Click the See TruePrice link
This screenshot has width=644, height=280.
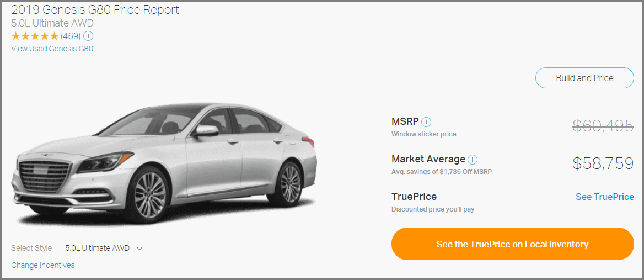tap(604, 197)
